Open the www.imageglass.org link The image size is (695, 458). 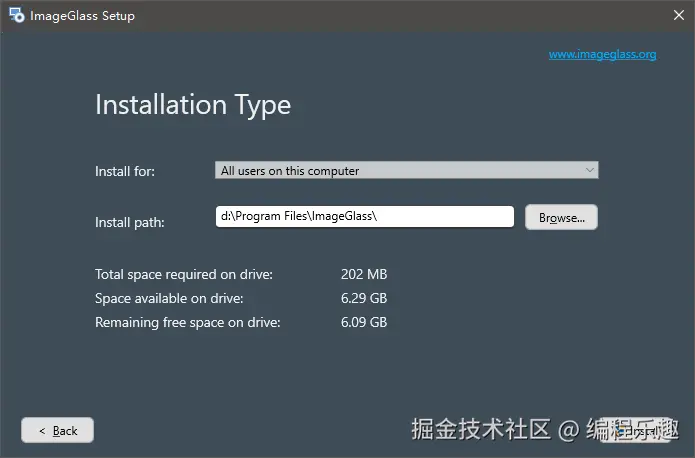click(602, 54)
